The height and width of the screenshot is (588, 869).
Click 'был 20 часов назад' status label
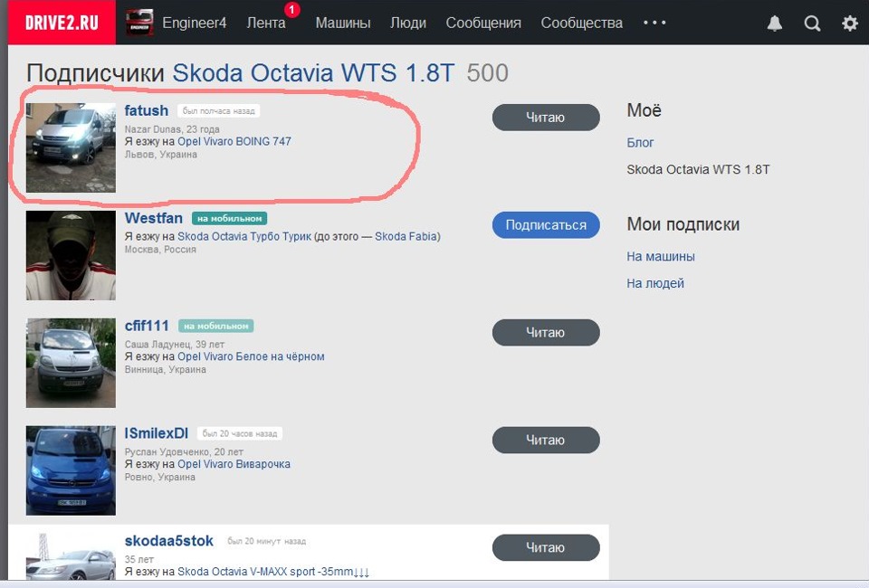[x=239, y=433]
